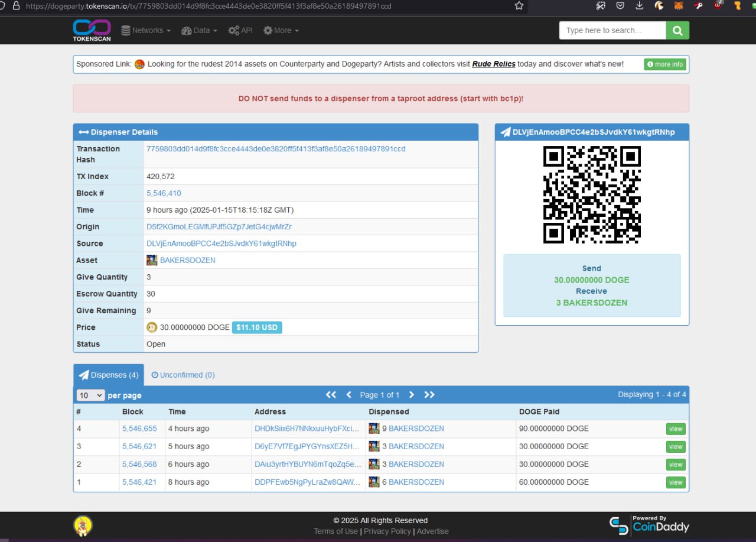Open the Source address DLVjEnAmoo link
This screenshot has width=756, height=542.
(x=221, y=244)
